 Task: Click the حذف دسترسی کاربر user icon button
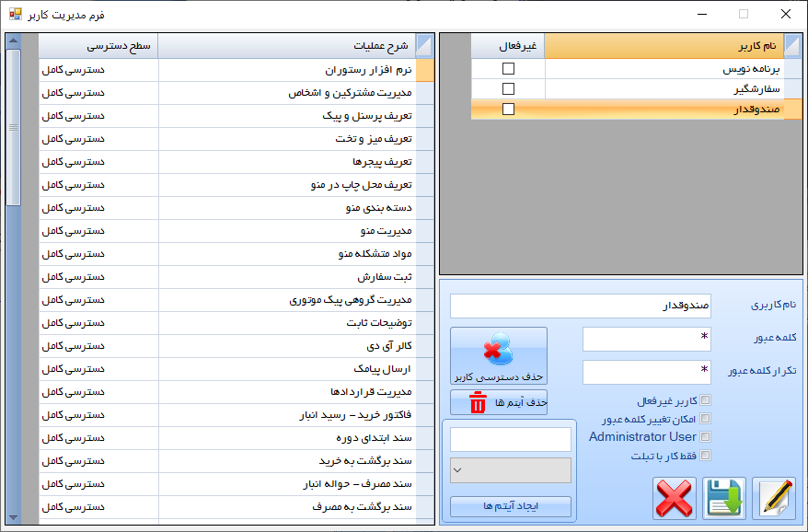[x=499, y=356]
